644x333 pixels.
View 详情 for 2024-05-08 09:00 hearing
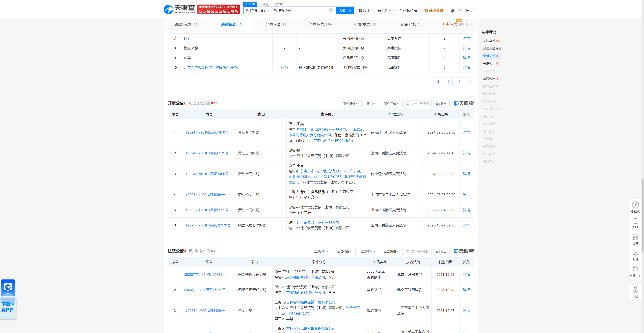tap(466, 194)
